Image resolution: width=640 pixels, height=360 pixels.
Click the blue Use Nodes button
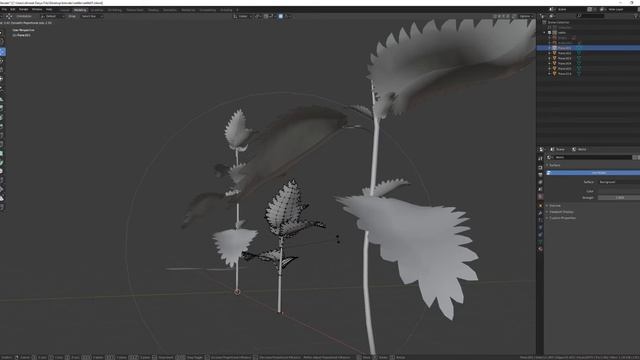[593, 173]
